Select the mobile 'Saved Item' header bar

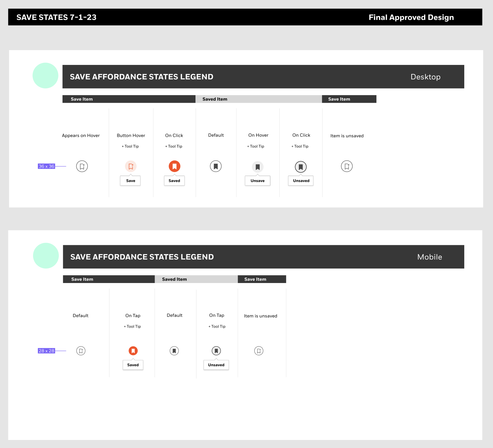[x=196, y=279]
